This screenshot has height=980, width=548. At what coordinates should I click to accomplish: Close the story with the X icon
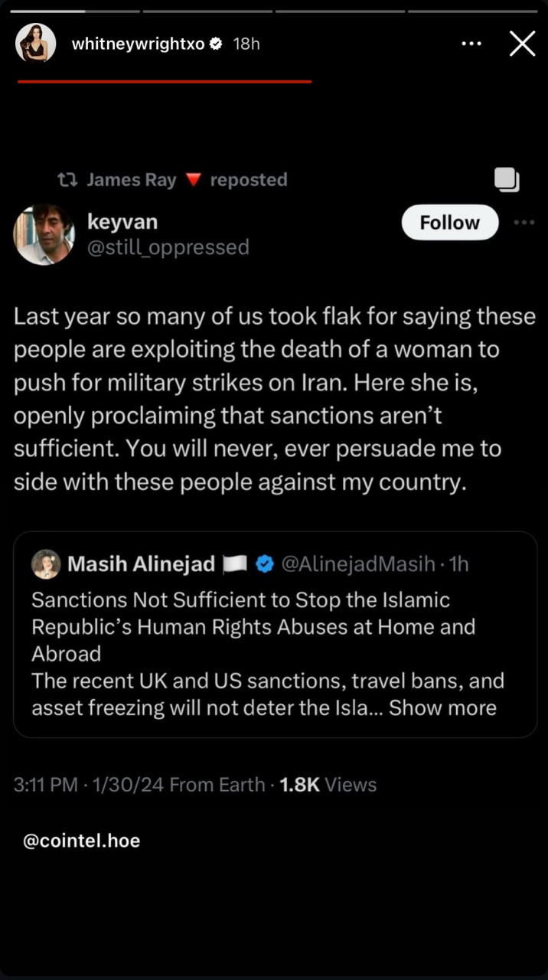pyautogui.click(x=522, y=44)
